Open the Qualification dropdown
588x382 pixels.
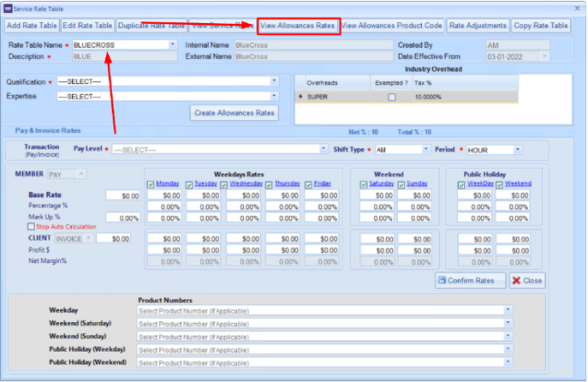(x=274, y=81)
